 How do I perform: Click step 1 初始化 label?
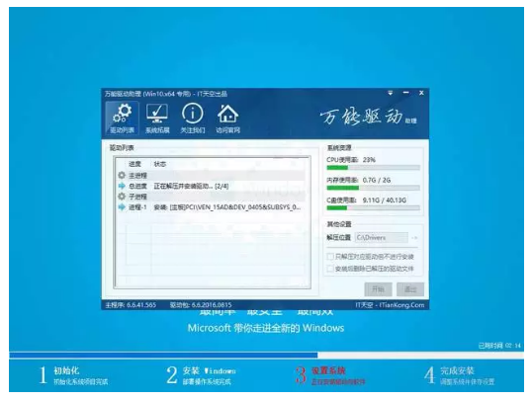pyautogui.click(x=66, y=370)
